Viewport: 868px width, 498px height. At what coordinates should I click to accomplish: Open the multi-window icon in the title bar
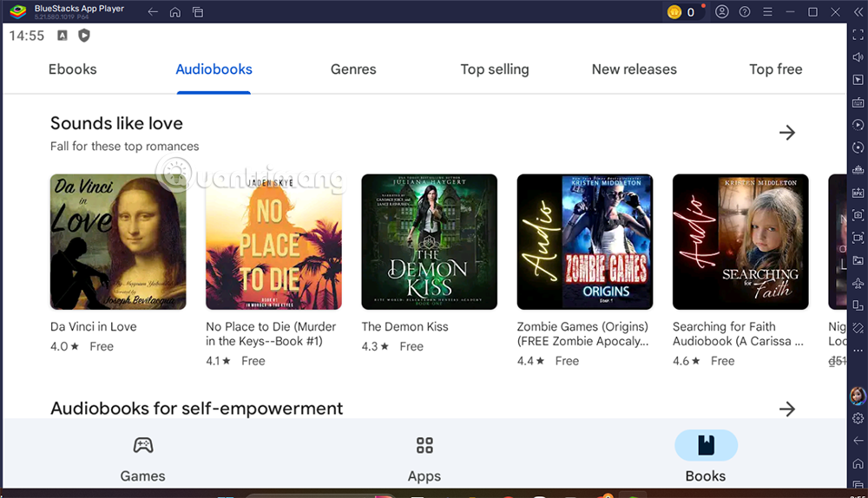(198, 11)
